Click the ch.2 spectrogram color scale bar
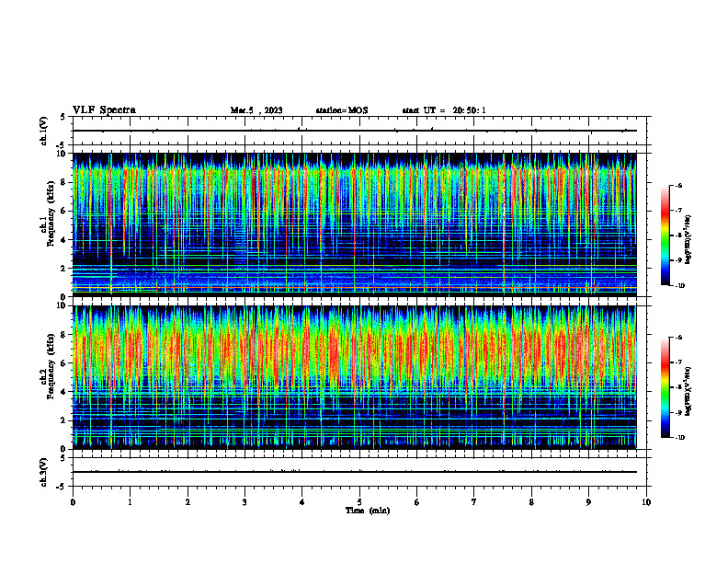Screen dimensions: 728x563 tap(665, 387)
